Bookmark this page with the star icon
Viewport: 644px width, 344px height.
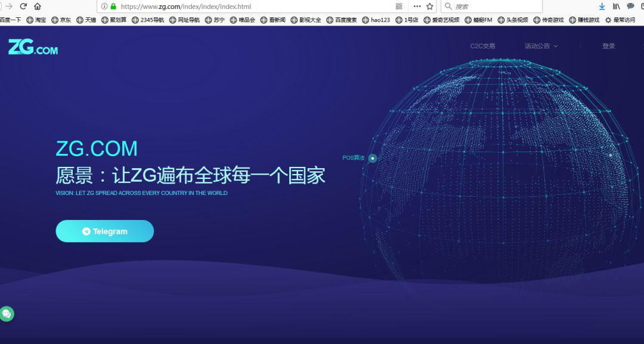[430, 7]
